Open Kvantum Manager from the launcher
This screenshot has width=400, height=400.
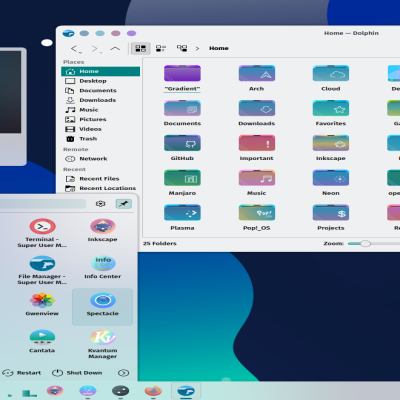point(103,344)
